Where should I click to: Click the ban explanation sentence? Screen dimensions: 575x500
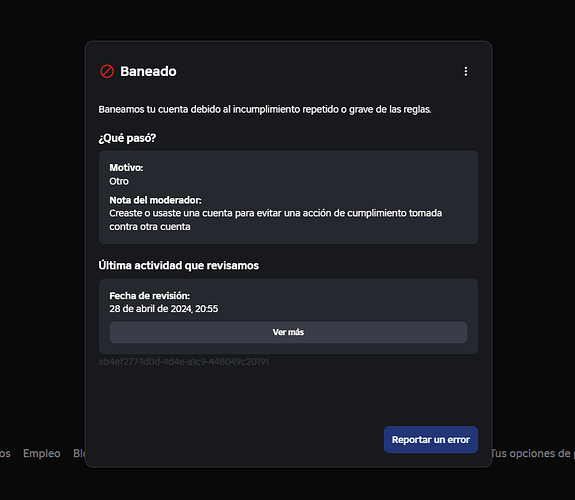(x=265, y=109)
